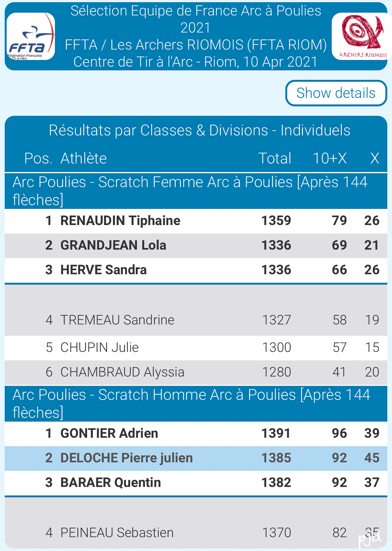Viewport: 392px width, 551px height.
Task: Open HERVE Sandra's result row
Action: (x=196, y=270)
